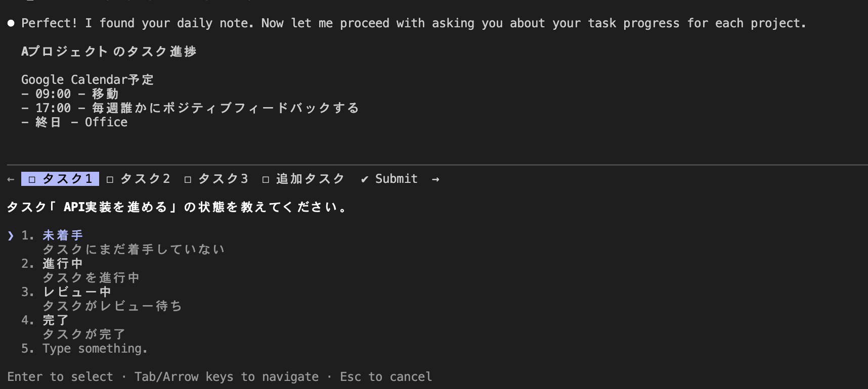The height and width of the screenshot is (389, 868).
Task: Switch to the タスク2 tab
Action: click(145, 178)
